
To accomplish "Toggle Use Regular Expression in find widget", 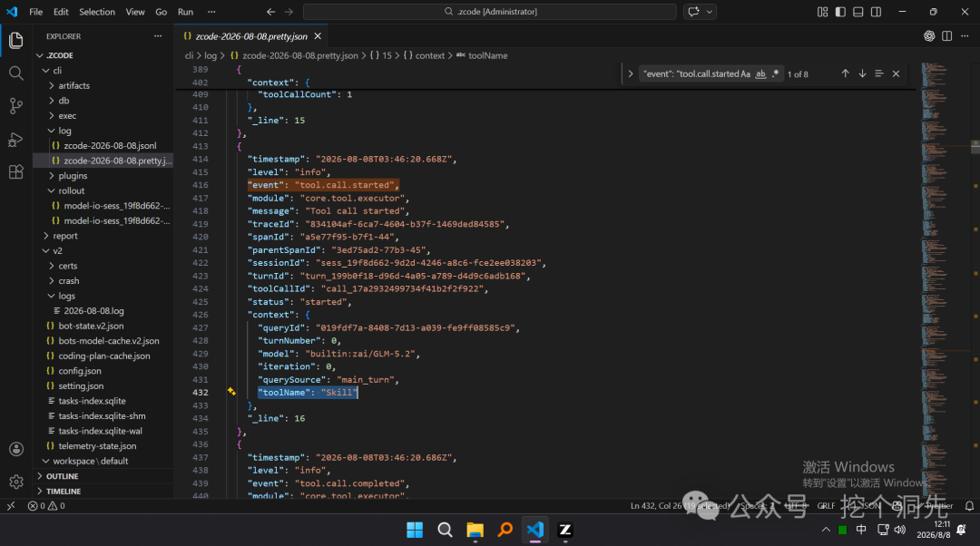I will (776, 73).
